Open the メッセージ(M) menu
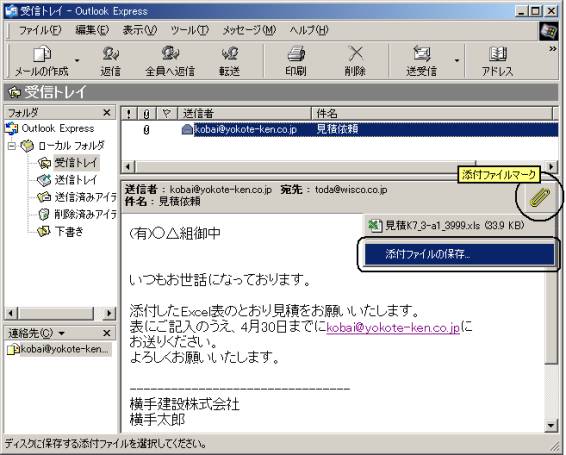 249,30
